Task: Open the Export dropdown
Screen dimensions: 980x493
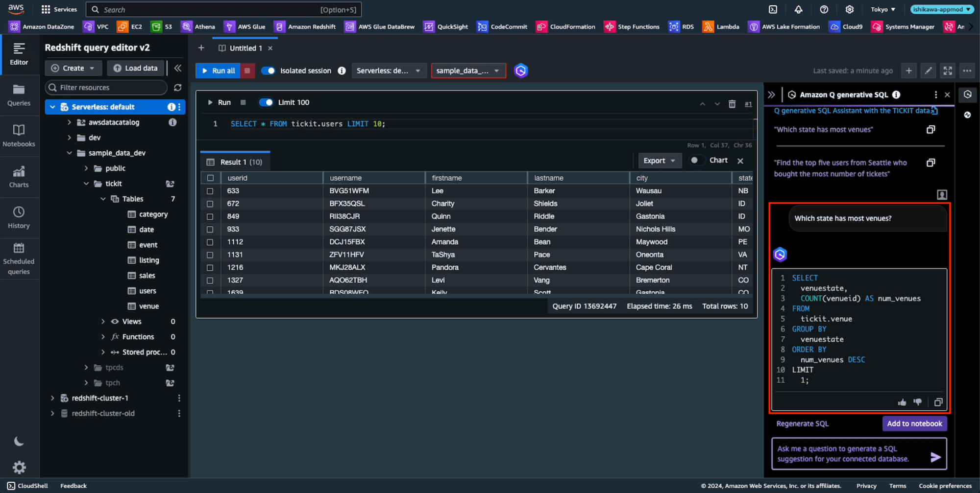Action: (660, 161)
